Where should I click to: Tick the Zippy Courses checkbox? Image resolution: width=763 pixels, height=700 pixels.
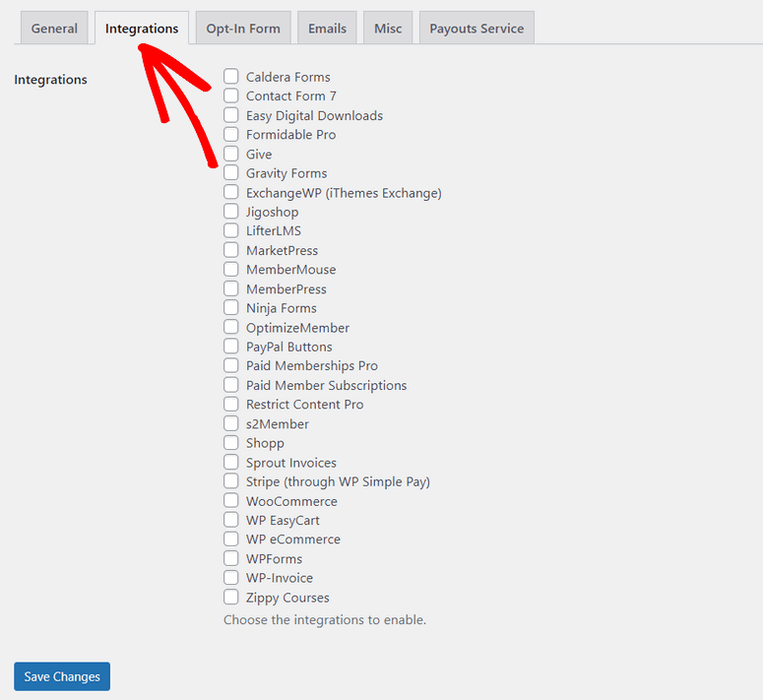click(x=231, y=597)
